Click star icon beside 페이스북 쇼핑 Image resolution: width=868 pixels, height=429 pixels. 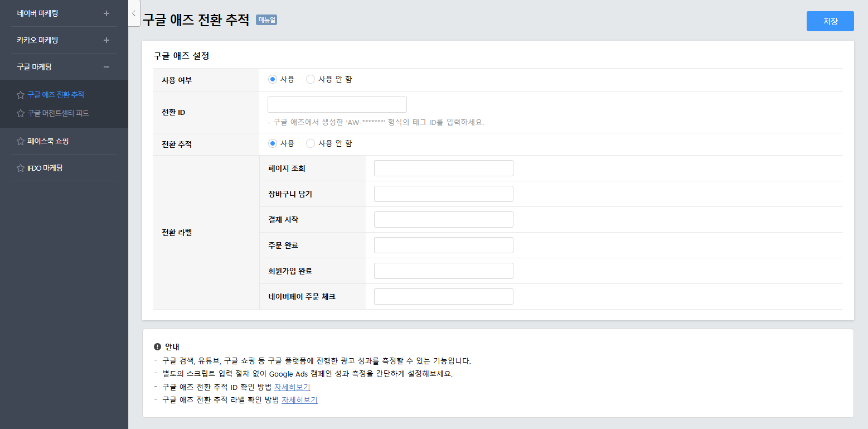(x=21, y=141)
